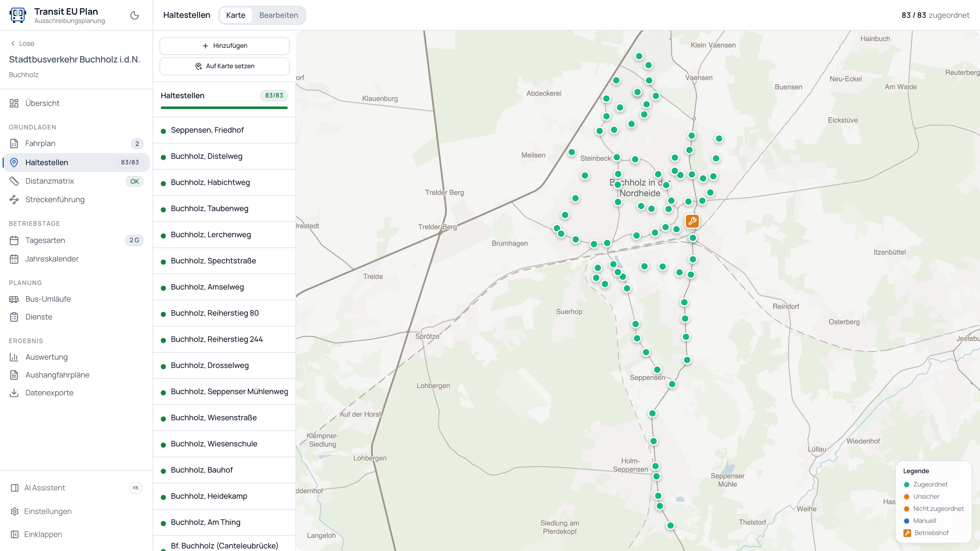Open Datenexporte download icon
Viewport: 980px width, 551px height.
[14, 393]
